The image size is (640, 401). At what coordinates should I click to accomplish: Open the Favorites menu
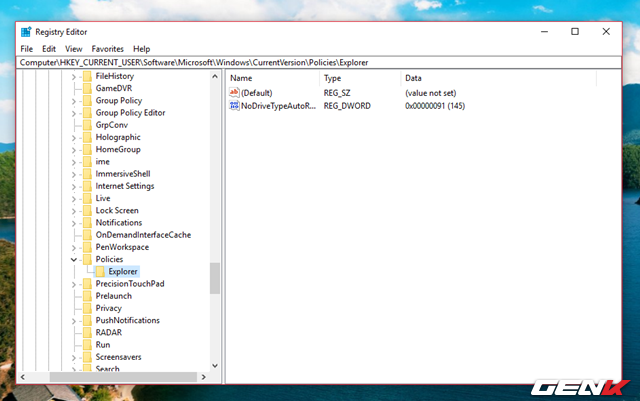click(107, 49)
